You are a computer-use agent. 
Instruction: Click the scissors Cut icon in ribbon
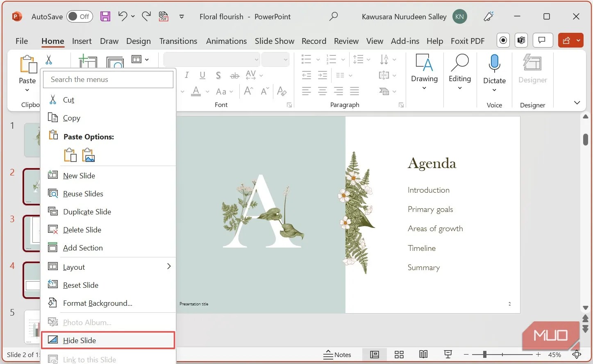click(49, 60)
